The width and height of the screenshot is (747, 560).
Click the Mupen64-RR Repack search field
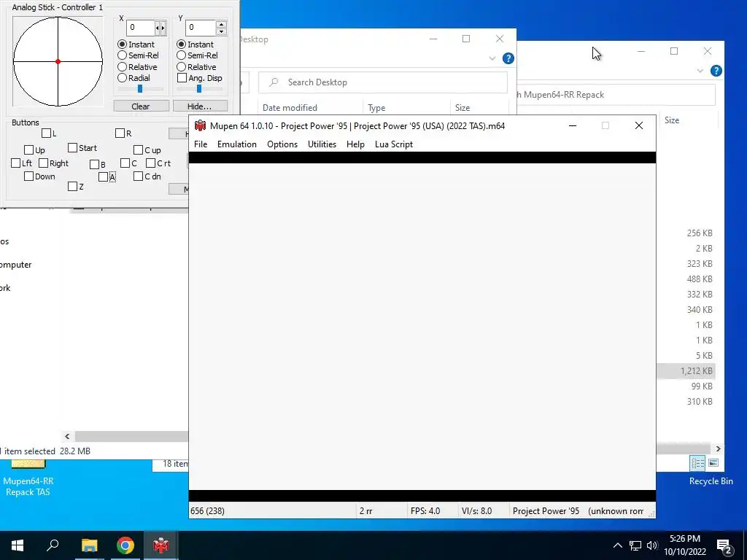616,95
